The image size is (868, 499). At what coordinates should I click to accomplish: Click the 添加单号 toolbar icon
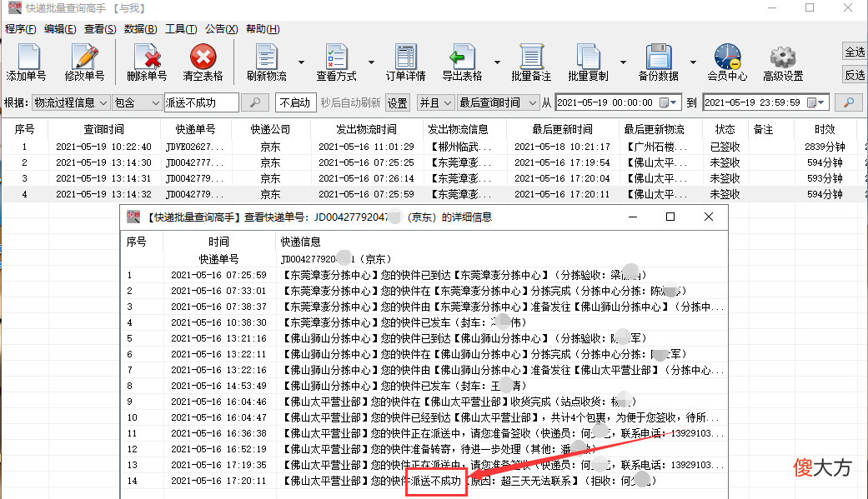(x=26, y=62)
